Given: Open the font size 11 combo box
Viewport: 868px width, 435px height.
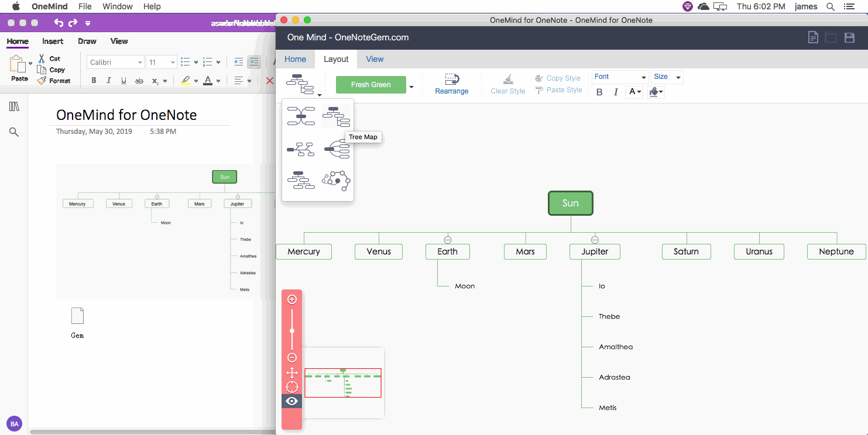Looking at the screenshot, I should click(162, 62).
